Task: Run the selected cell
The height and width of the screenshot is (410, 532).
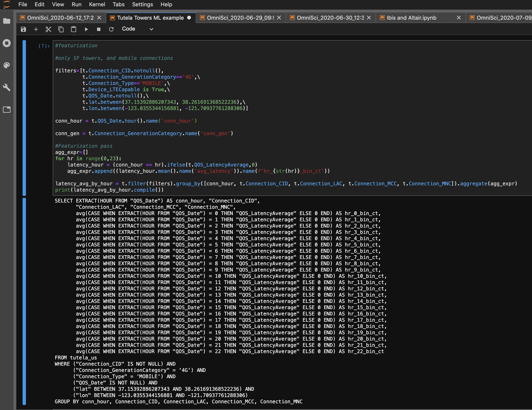Action: tap(86, 29)
